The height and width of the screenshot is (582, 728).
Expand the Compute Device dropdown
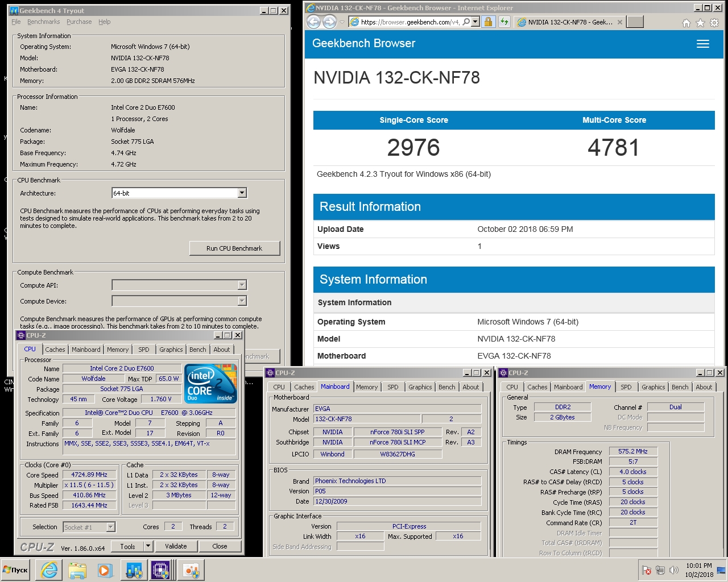tap(242, 301)
